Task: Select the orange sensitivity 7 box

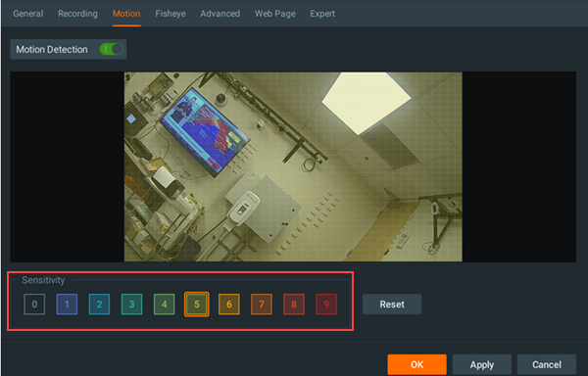Action: (x=262, y=305)
